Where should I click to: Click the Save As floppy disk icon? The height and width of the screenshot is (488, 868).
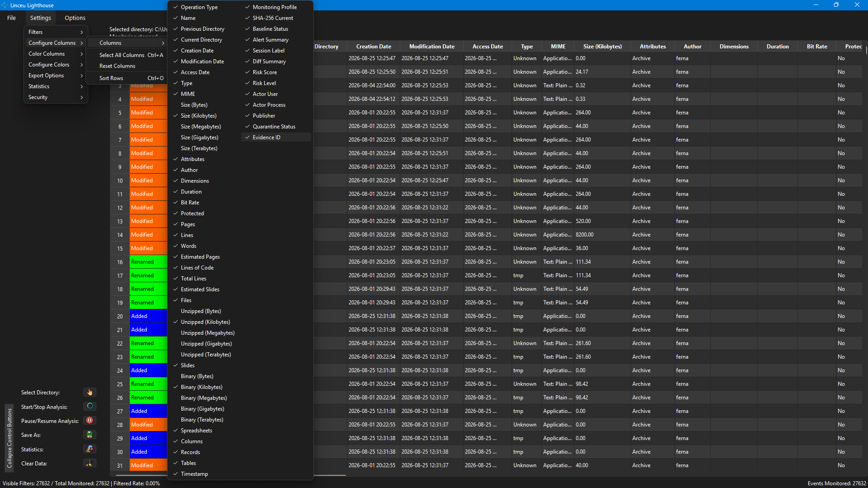click(90, 435)
